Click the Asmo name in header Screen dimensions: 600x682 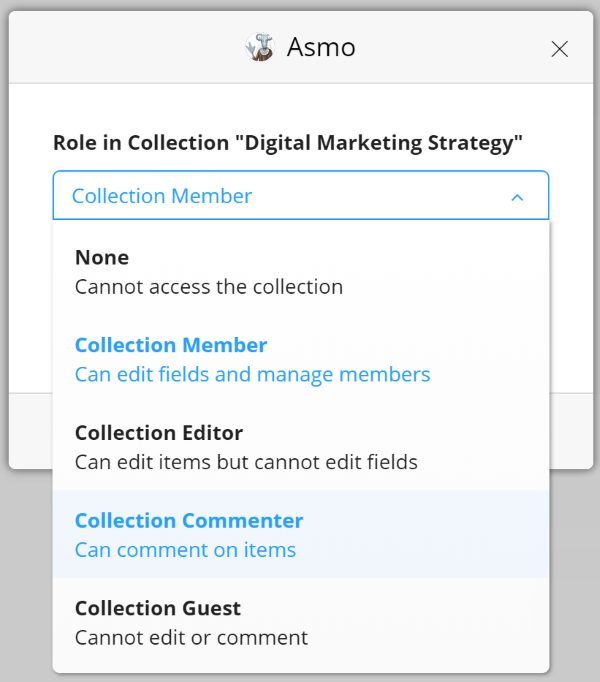pos(321,47)
